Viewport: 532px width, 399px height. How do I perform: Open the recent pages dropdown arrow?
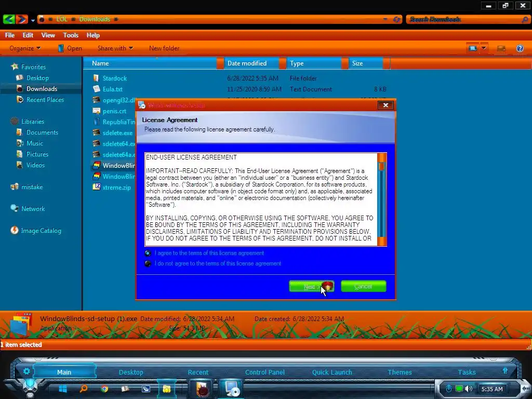[33, 20]
